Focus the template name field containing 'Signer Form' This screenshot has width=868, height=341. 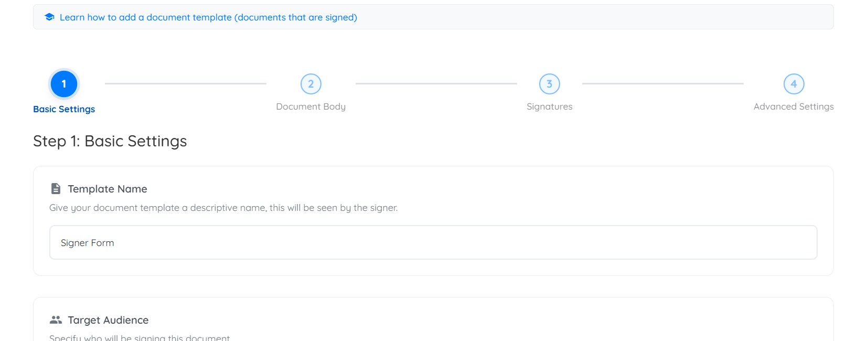click(x=433, y=242)
